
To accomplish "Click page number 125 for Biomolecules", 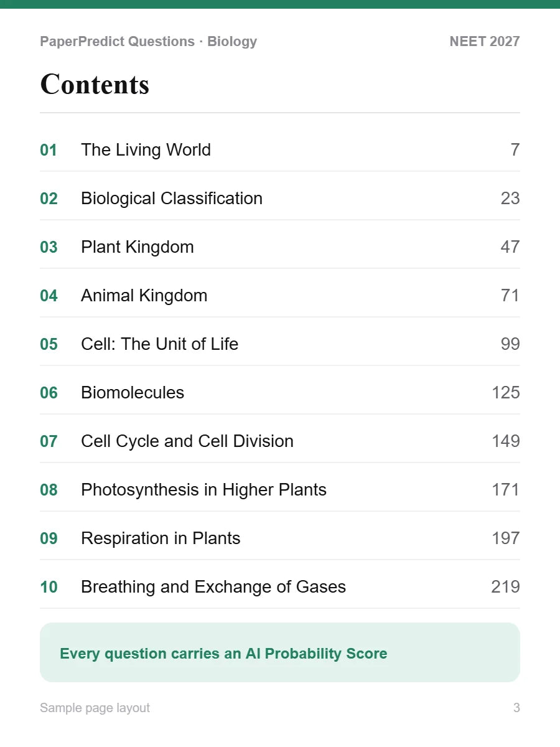I will [x=506, y=393].
